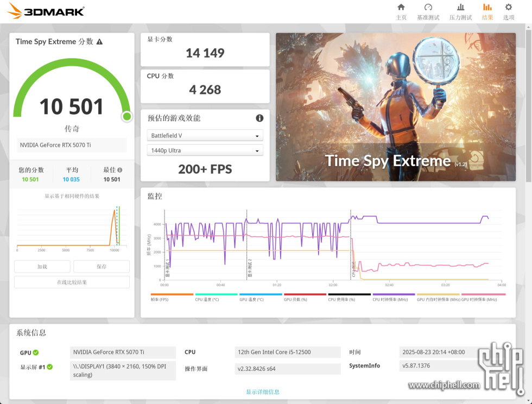Toggle the CPU usage black legend swatch
This screenshot has height=404, width=532.
(350, 294)
